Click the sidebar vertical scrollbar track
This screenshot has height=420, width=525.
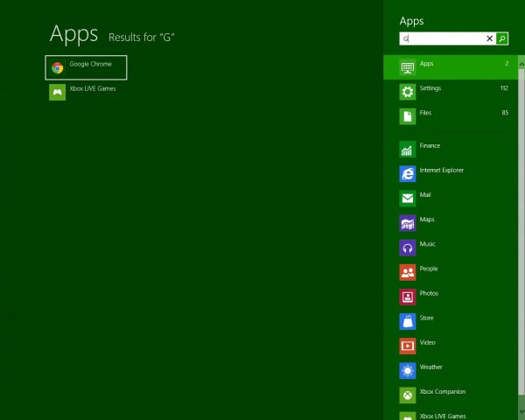[x=521, y=232]
